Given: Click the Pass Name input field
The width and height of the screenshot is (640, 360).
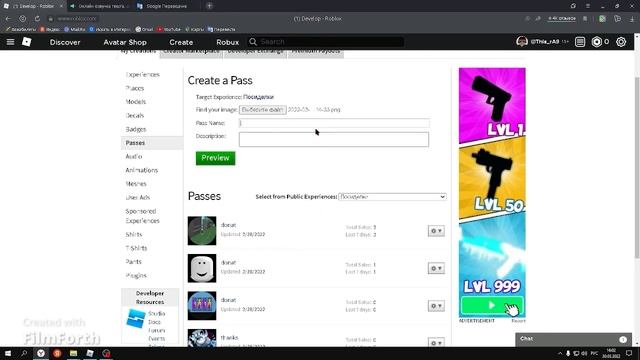Looking at the screenshot, I should (x=334, y=123).
